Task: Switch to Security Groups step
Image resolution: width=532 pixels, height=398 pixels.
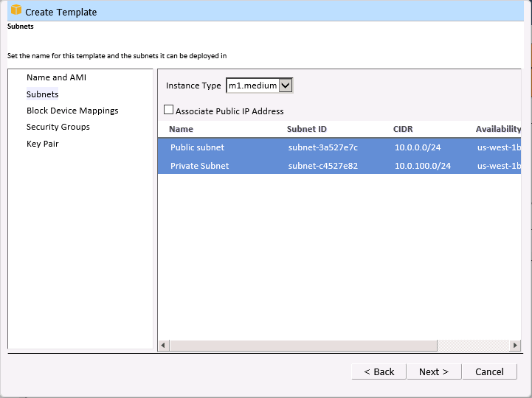Action: [58, 127]
